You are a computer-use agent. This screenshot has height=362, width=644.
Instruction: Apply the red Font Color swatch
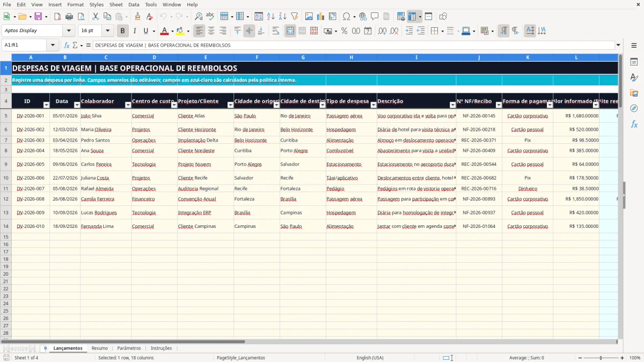[x=164, y=31]
